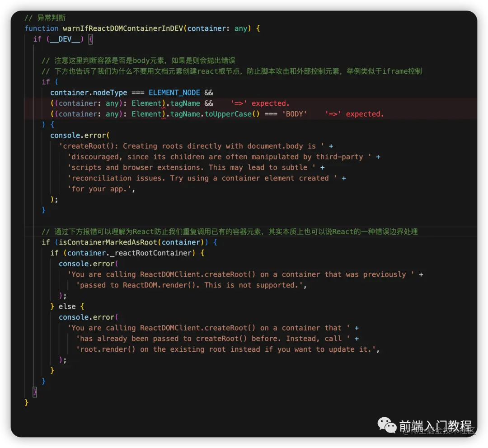Click the string 'for your app.'
The image size is (488, 448).
[100, 189]
